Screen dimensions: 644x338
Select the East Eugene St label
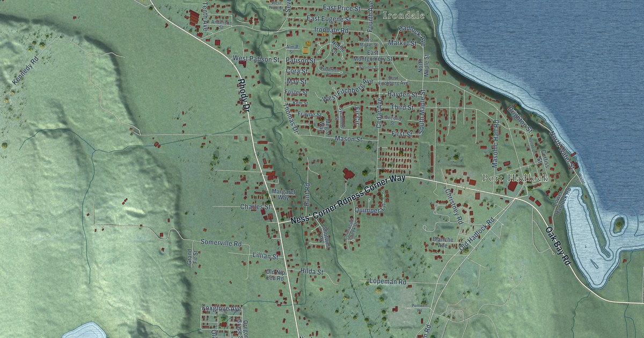tap(328, 19)
